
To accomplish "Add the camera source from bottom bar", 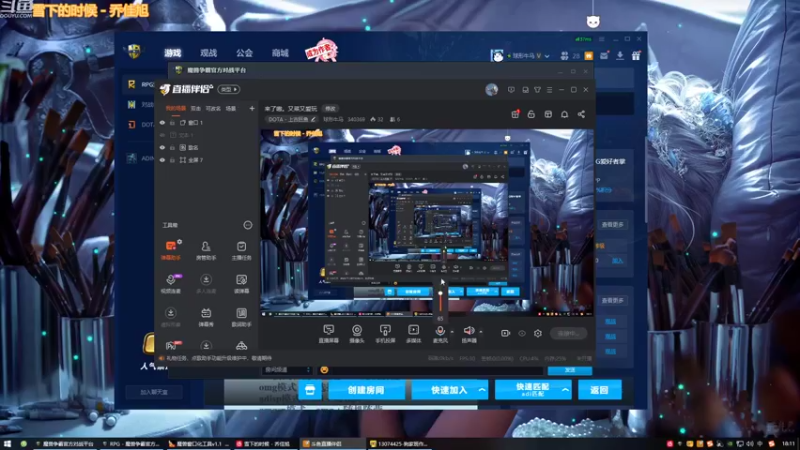I will (357, 333).
